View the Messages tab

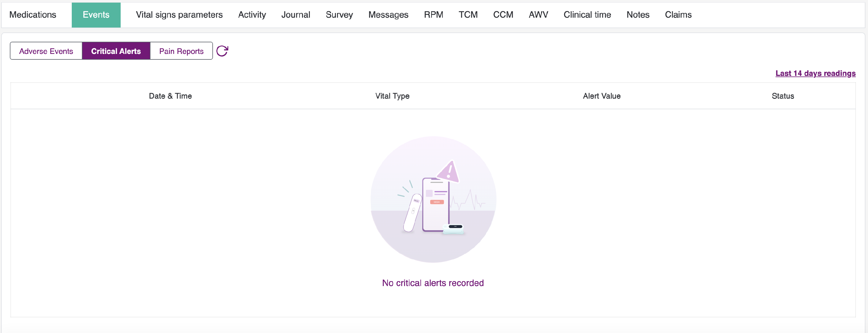pos(388,15)
